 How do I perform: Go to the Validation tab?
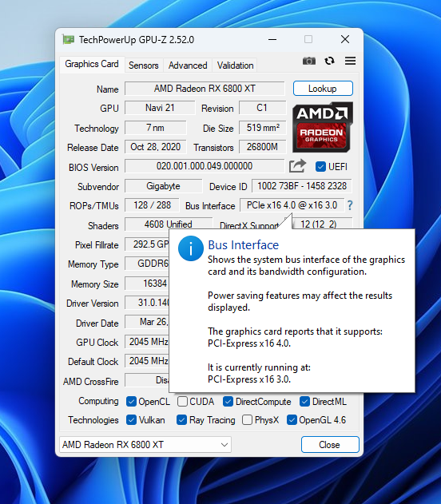tap(236, 65)
